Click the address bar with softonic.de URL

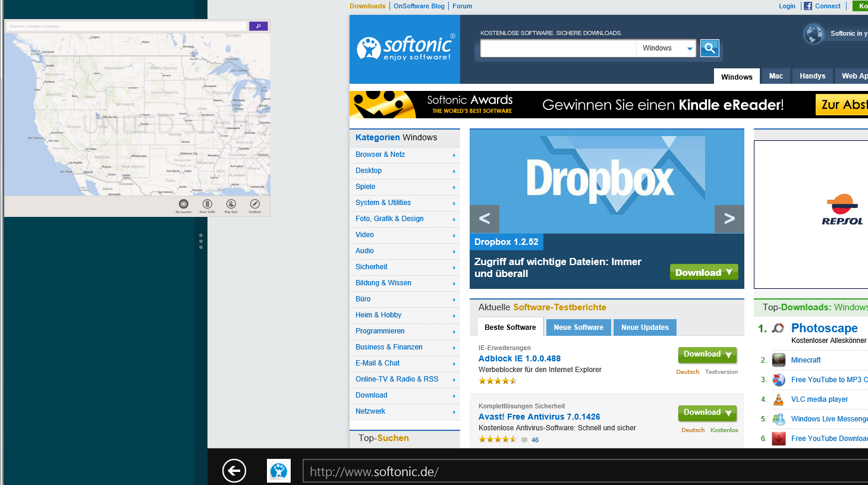pyautogui.click(x=585, y=471)
